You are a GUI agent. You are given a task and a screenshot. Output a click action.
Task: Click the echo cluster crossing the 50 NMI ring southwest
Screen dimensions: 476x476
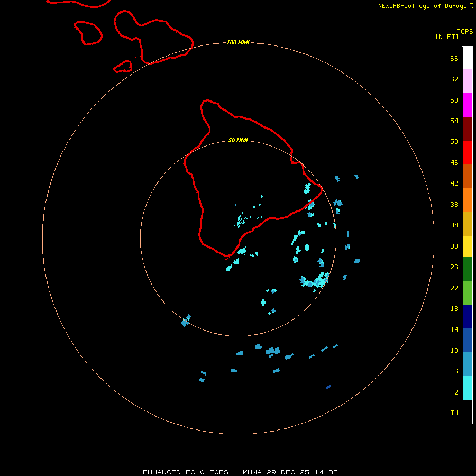pyautogui.click(x=186, y=321)
